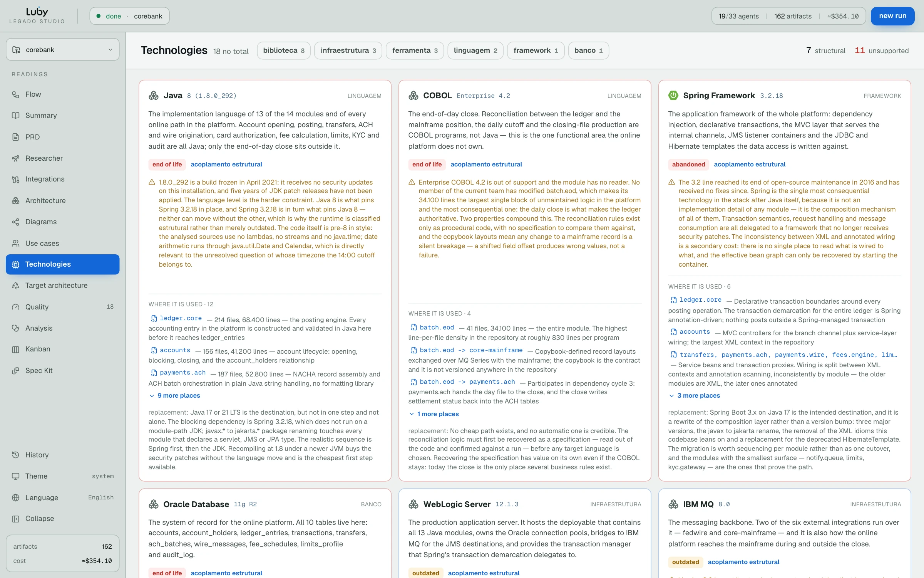This screenshot has width=924, height=578.
Task: Click the '7 structural' counter
Action: pyautogui.click(x=826, y=50)
